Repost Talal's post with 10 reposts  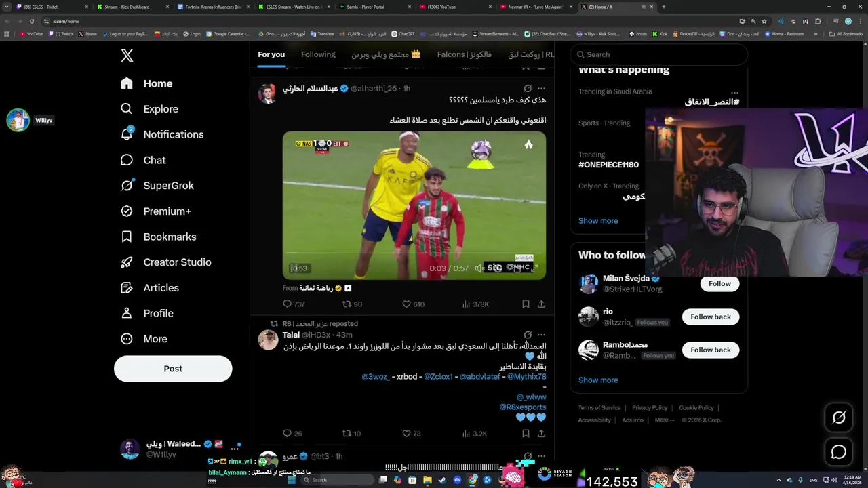pyautogui.click(x=351, y=433)
